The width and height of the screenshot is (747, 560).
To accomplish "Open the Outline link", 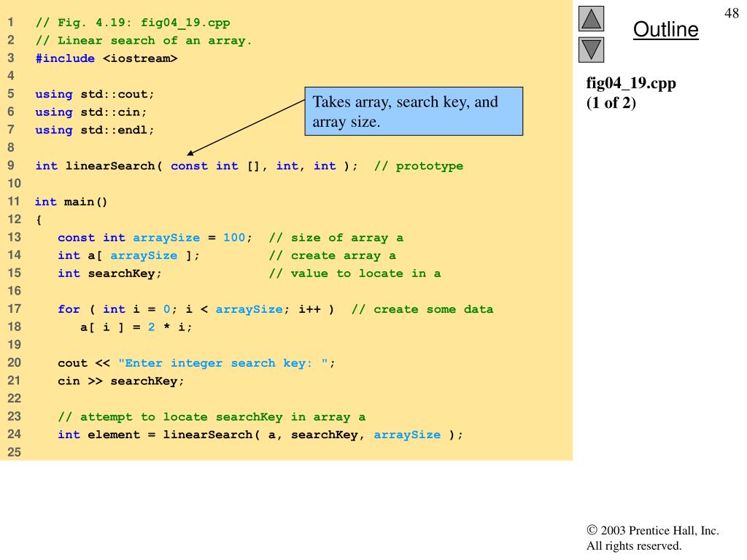I will click(x=665, y=29).
